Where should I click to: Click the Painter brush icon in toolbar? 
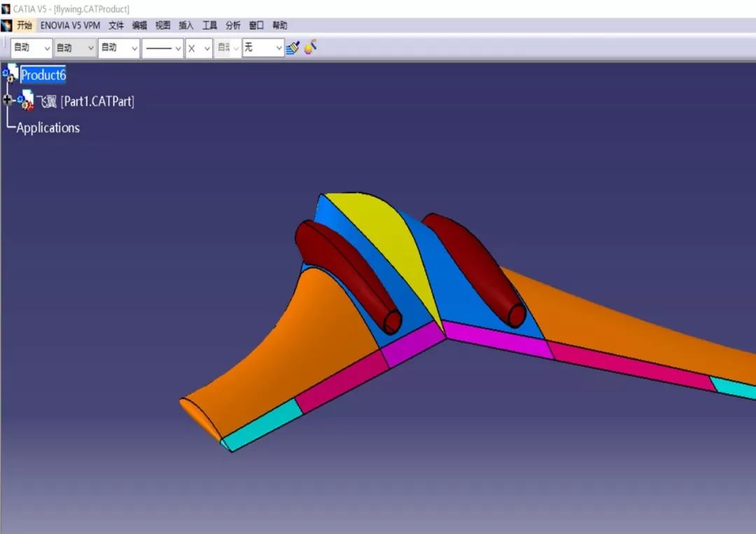click(x=293, y=48)
